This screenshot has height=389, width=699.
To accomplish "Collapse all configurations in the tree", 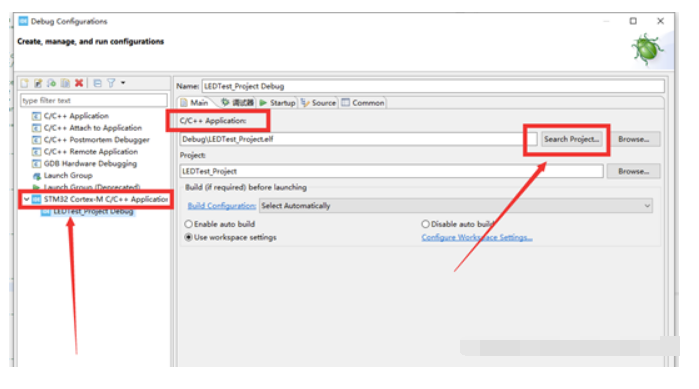I will (x=98, y=83).
